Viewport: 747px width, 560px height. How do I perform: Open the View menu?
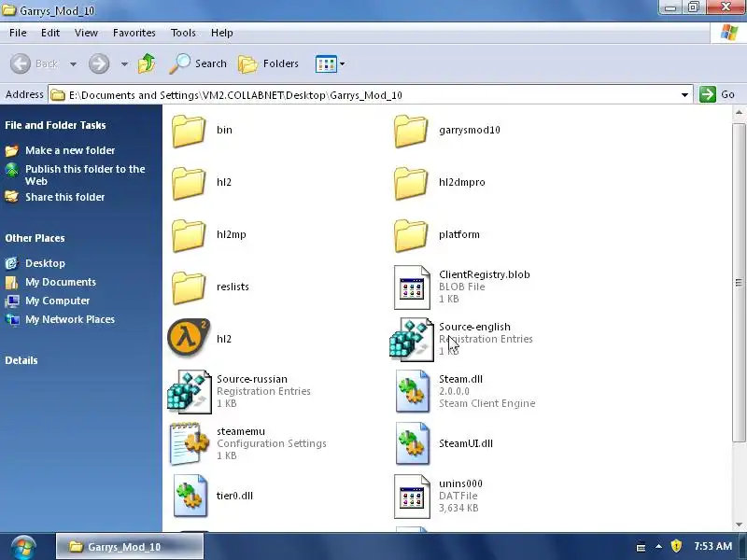coord(86,33)
